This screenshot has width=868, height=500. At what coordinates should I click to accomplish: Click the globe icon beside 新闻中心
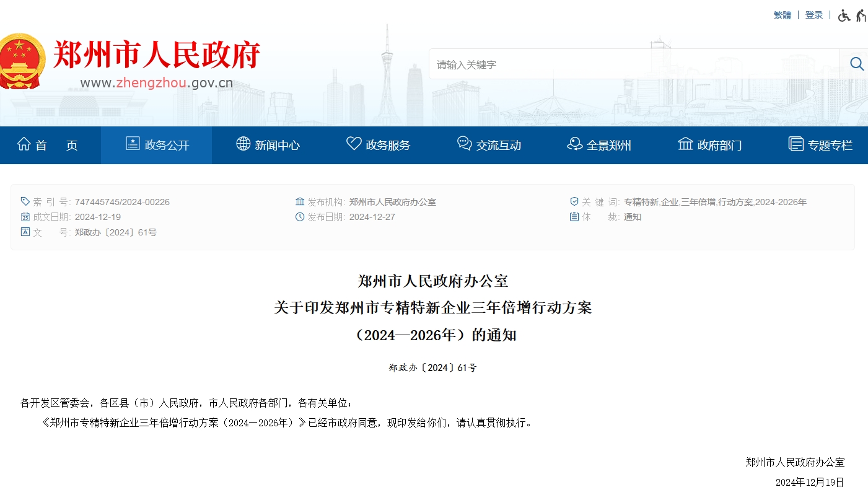click(243, 143)
